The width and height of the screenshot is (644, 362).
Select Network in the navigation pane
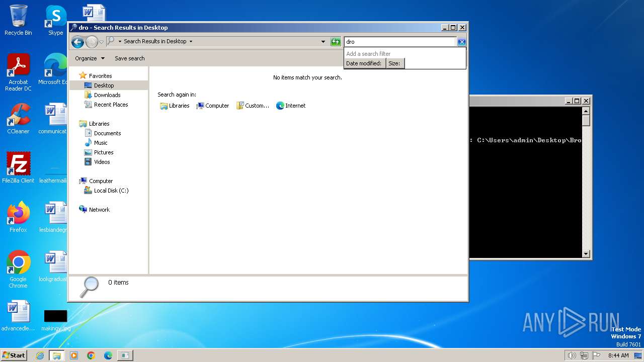(x=99, y=210)
